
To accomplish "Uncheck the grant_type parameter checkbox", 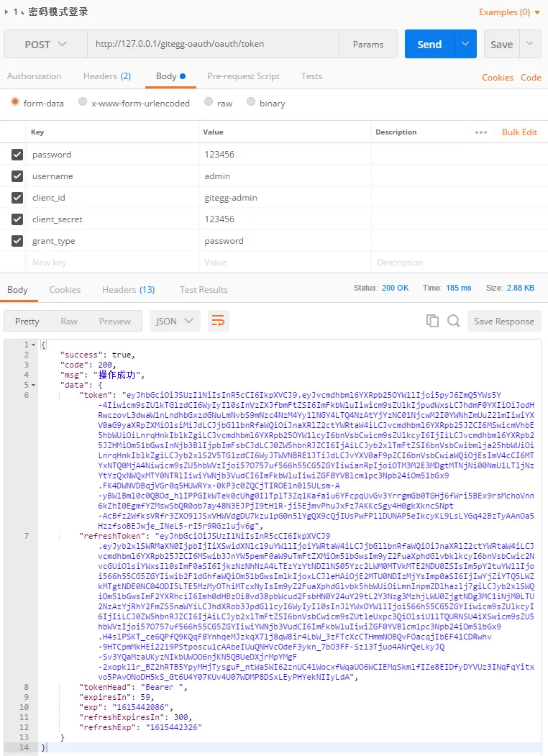I will pos(17,241).
